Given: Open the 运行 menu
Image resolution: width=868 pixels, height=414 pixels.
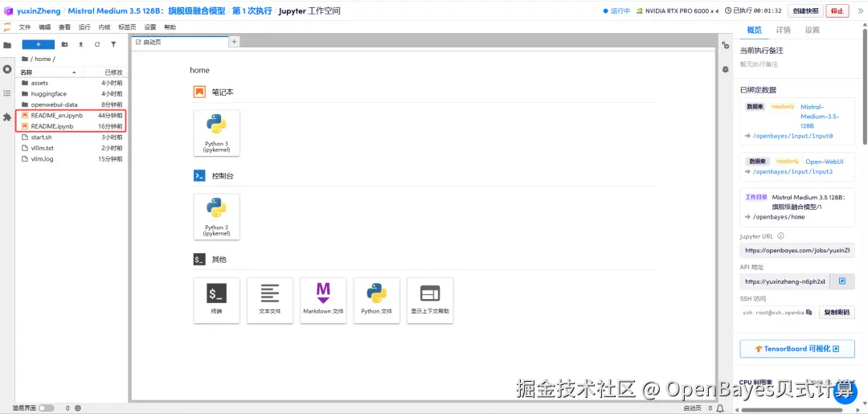Looking at the screenshot, I should 84,27.
